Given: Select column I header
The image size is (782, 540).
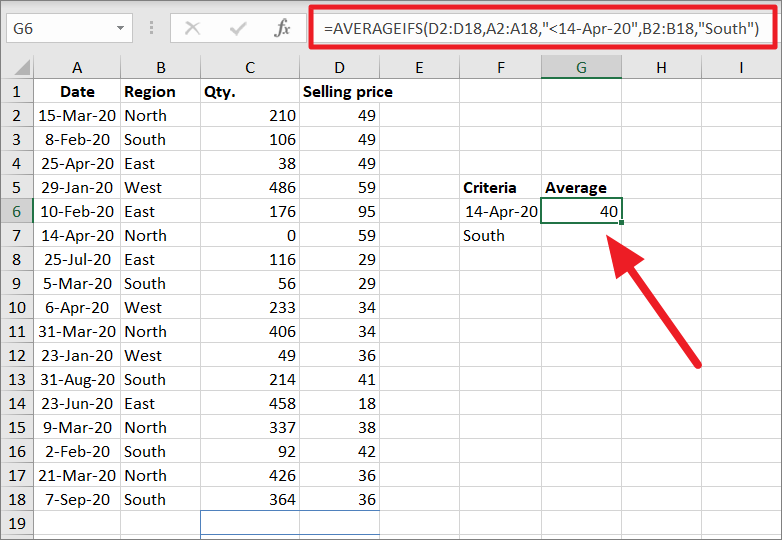Looking at the screenshot, I should tap(741, 67).
